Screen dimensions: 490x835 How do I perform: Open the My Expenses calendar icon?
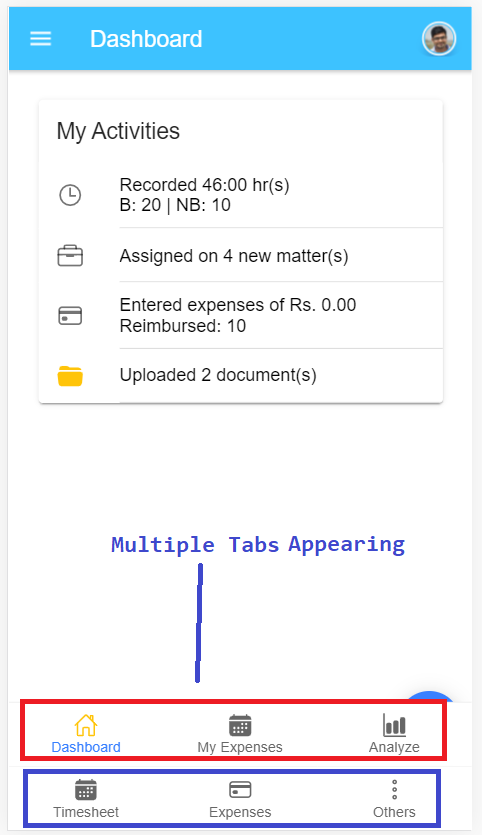[x=240, y=725]
